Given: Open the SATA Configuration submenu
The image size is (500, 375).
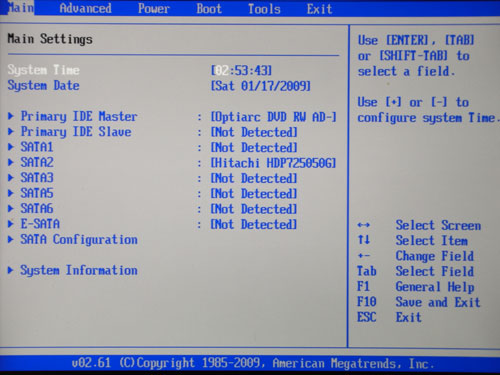Looking at the screenshot, I should click(x=79, y=240).
